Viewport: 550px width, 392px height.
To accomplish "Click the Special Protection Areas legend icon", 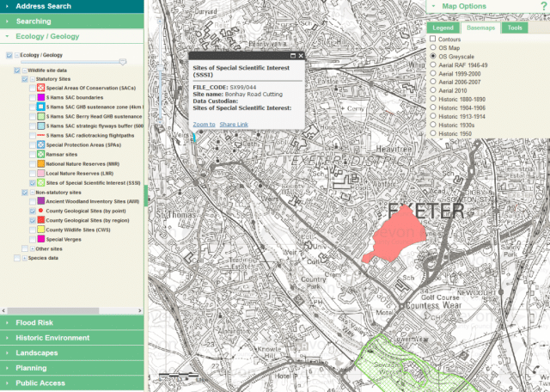I will point(40,144).
